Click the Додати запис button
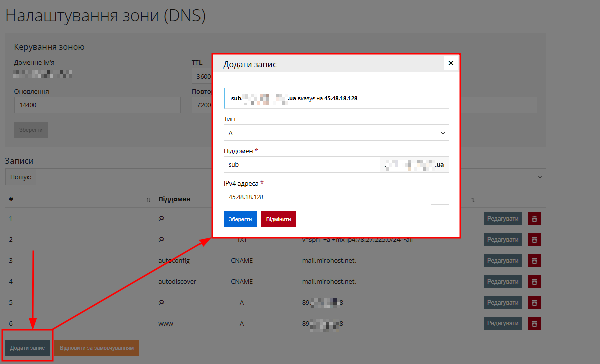The width and height of the screenshot is (600, 364). click(x=28, y=347)
